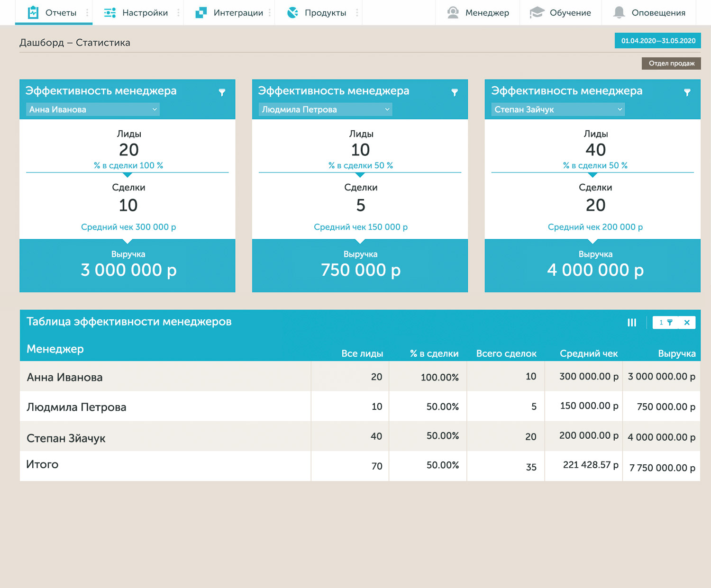Open the Интеграции tab
Screen dimensions: 711x588
pos(229,13)
